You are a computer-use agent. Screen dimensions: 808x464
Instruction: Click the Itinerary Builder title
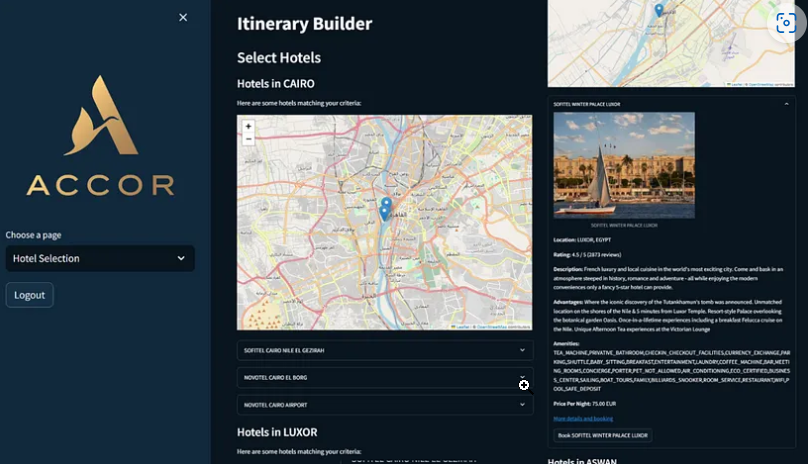coord(305,24)
